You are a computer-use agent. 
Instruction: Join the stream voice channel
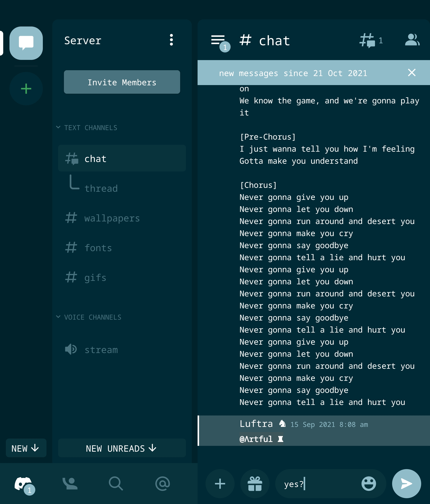pyautogui.click(x=101, y=350)
